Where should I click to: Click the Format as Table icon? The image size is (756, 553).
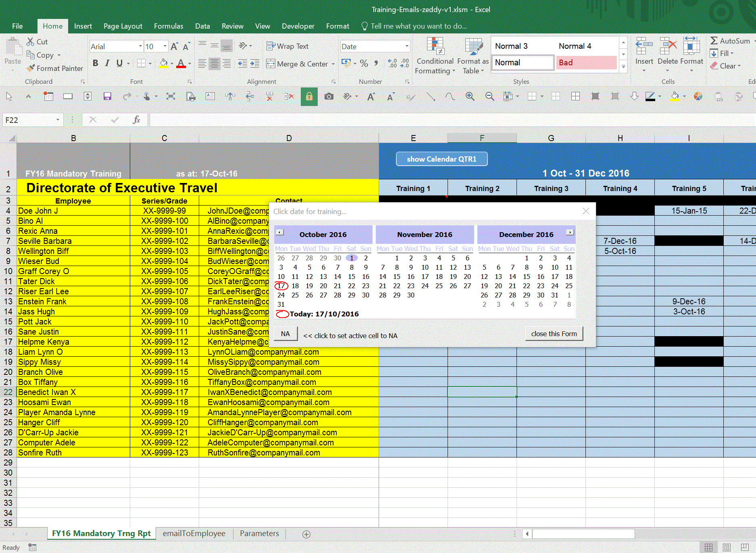(x=473, y=47)
